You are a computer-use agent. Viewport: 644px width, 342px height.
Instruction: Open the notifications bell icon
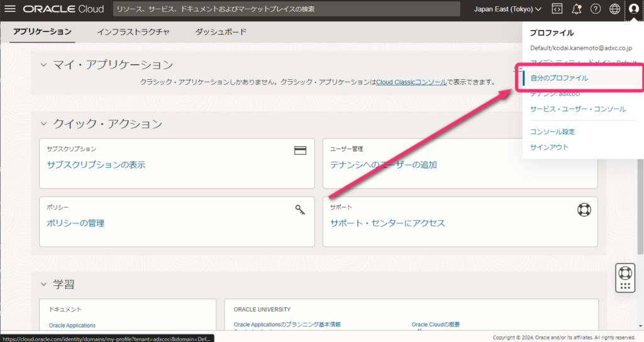tap(576, 9)
